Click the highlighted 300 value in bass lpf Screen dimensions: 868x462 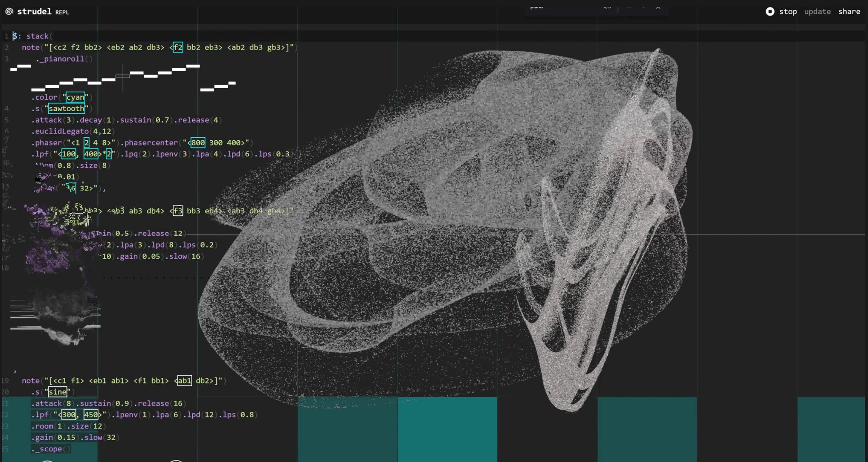68,415
